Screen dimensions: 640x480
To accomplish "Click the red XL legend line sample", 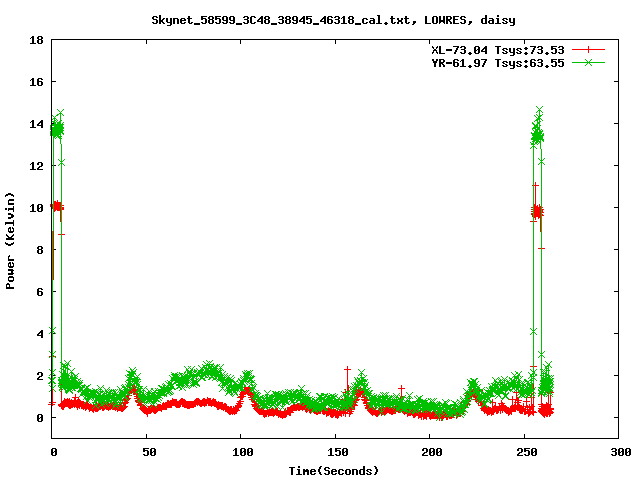I will click(588, 50).
